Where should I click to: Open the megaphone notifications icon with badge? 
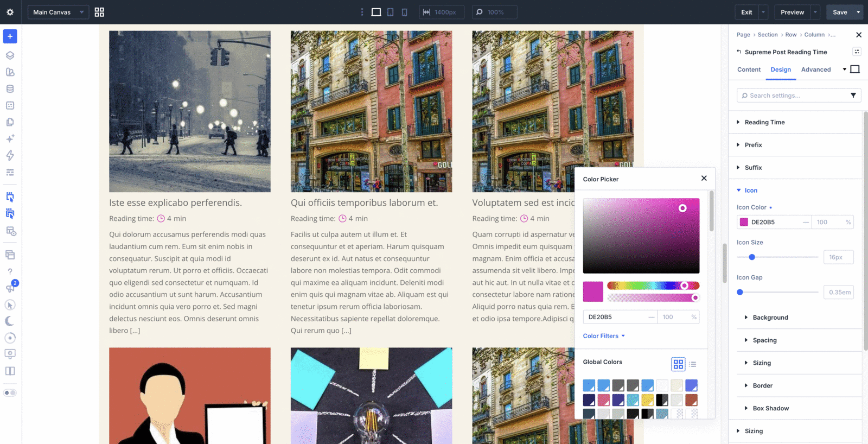click(x=10, y=288)
